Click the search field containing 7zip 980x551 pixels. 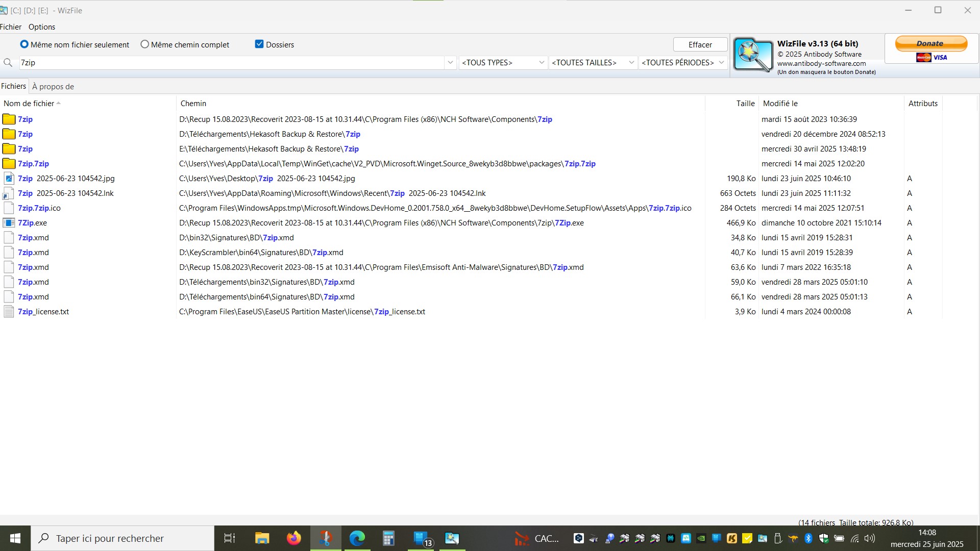pos(232,62)
